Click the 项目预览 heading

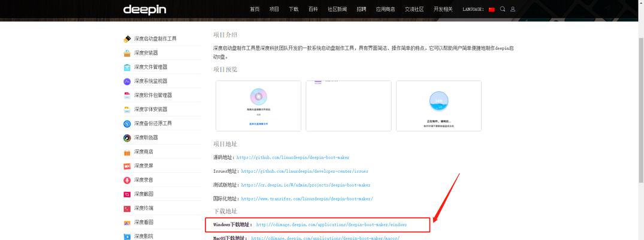(225, 70)
